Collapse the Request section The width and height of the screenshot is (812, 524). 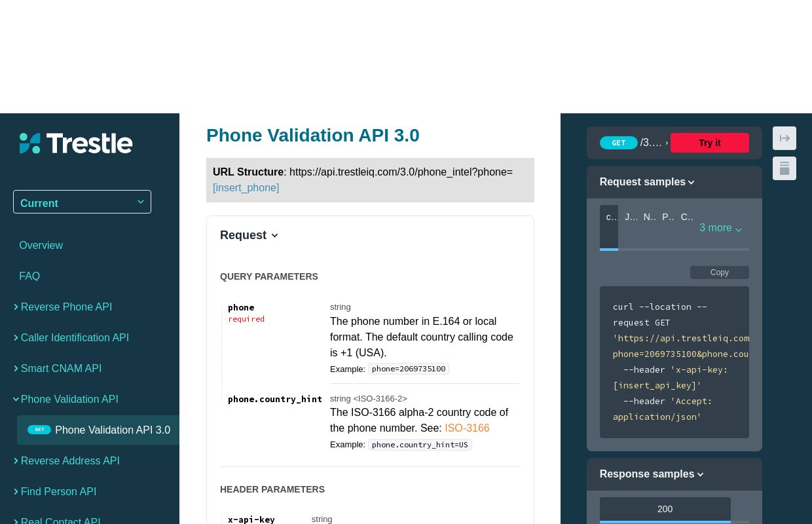249,235
